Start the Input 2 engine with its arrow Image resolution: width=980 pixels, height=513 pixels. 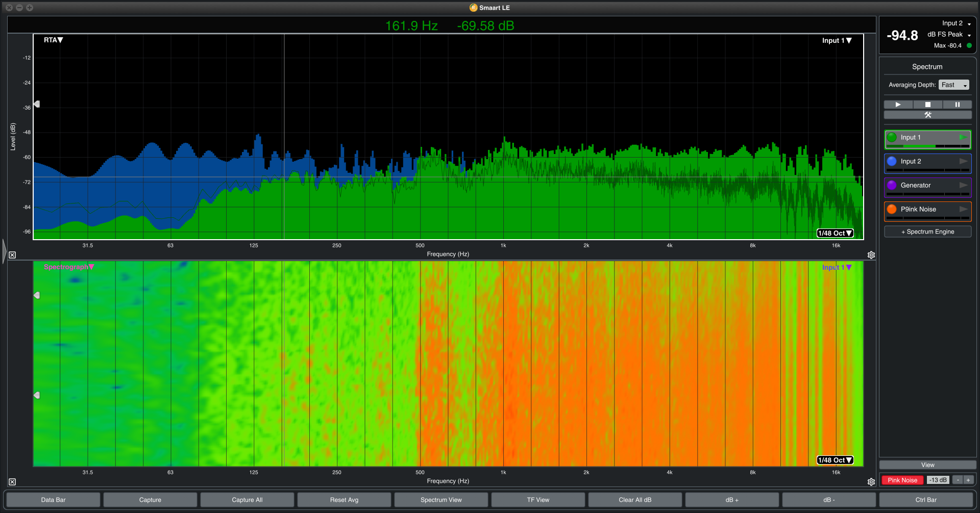coord(963,161)
